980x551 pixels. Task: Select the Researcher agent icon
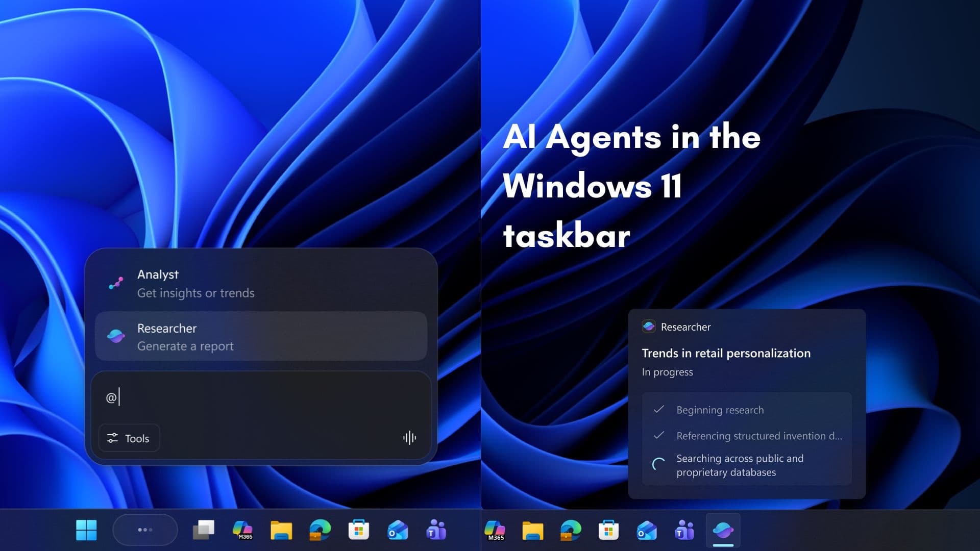coord(116,337)
